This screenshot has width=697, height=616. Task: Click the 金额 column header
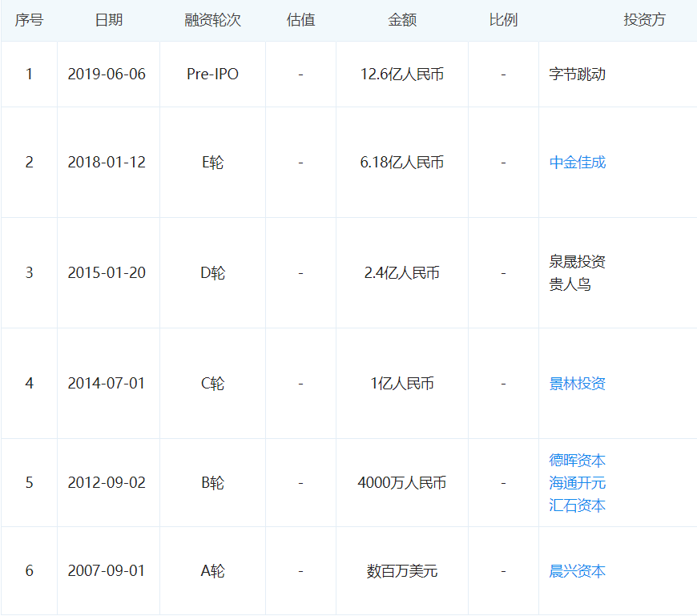[402, 20]
